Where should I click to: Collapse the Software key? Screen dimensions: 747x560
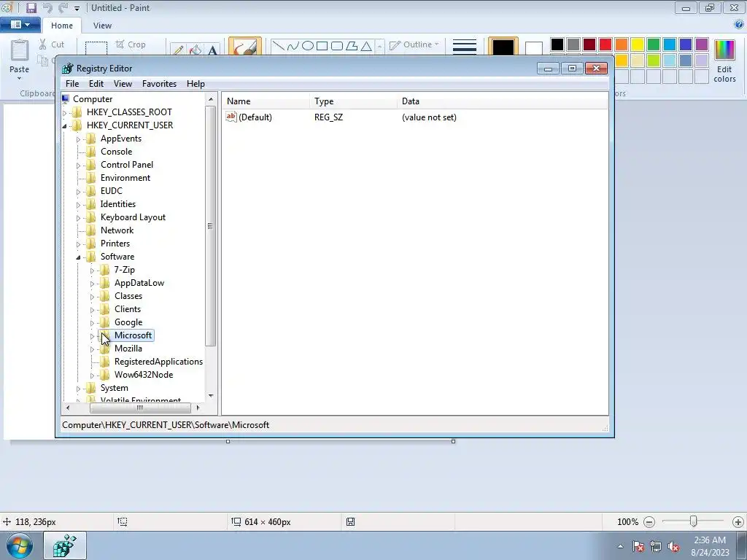click(79, 257)
